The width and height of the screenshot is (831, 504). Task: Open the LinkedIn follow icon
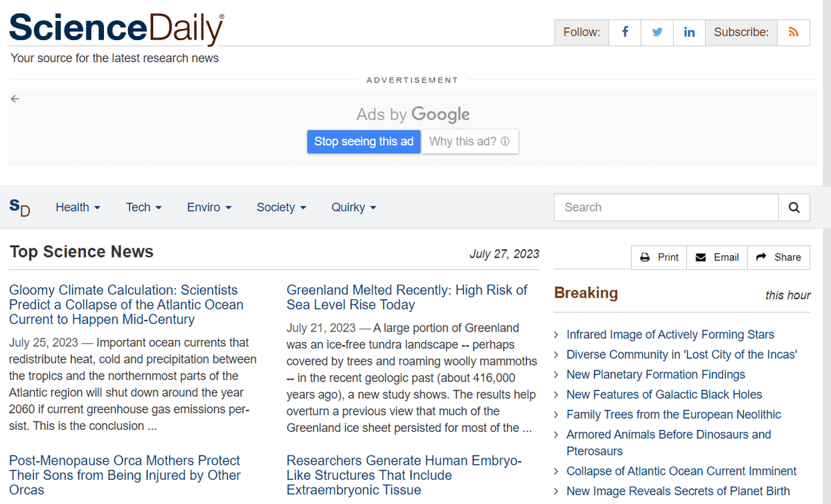point(689,33)
